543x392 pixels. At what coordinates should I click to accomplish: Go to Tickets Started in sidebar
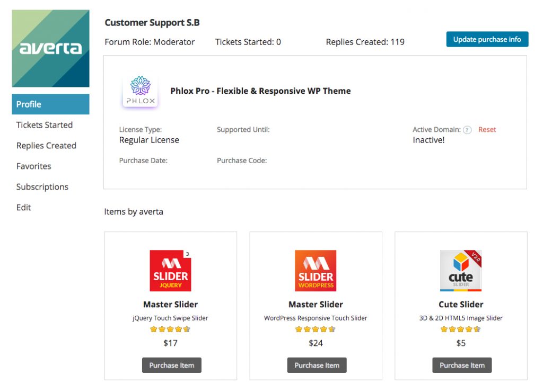[x=45, y=125]
